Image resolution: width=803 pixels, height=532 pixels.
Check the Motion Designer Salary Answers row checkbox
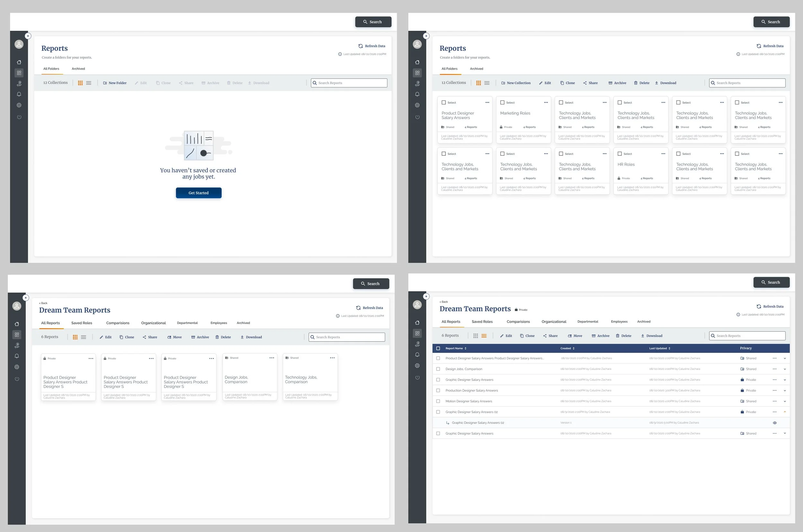tap(438, 401)
